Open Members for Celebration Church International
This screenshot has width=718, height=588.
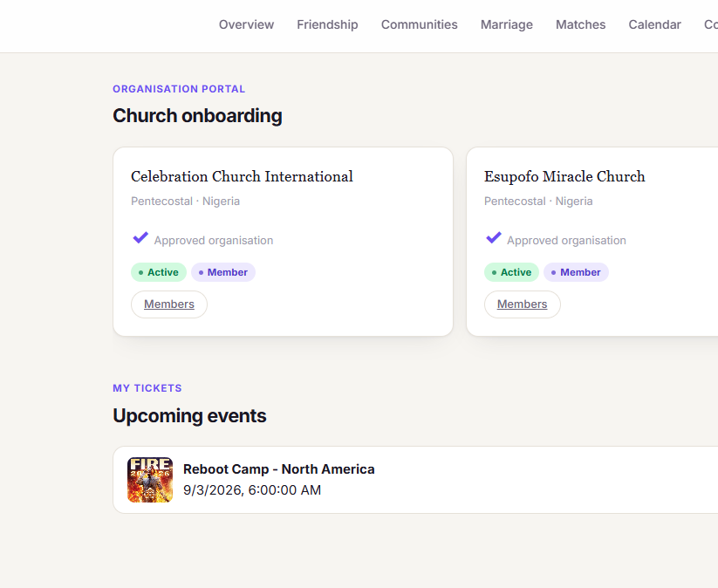click(169, 304)
